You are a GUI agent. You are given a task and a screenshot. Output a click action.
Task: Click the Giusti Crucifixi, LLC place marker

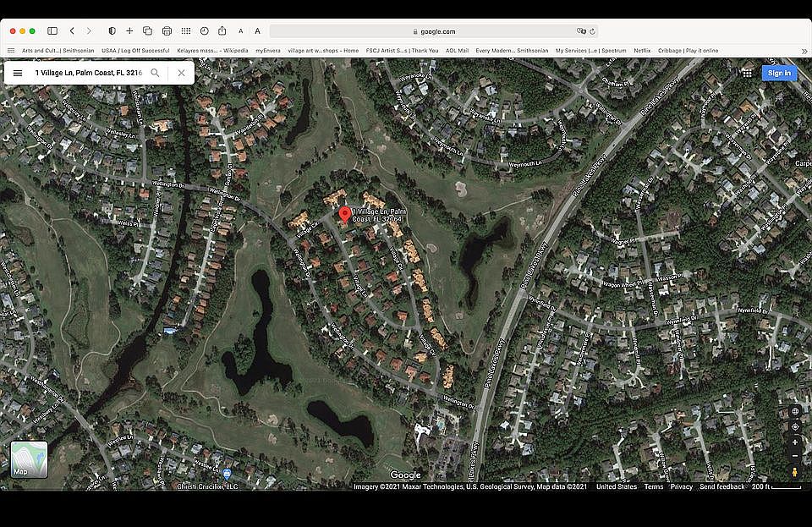click(227, 473)
